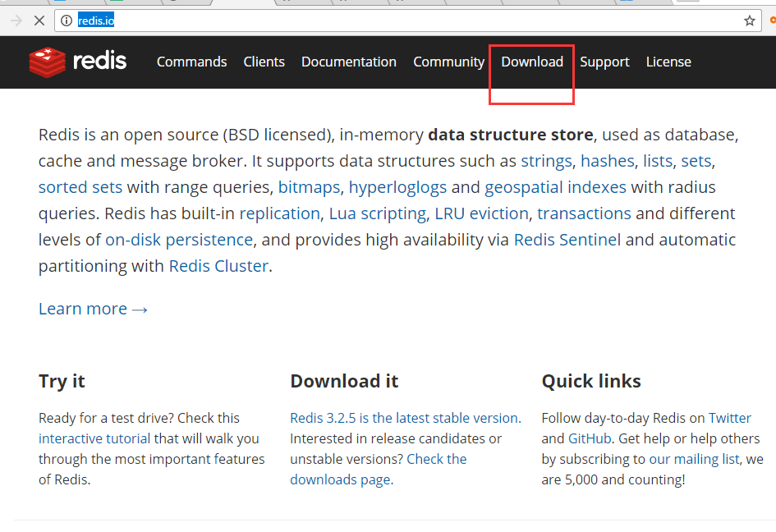Stop loading the page
776x532 pixels.
click(x=39, y=21)
